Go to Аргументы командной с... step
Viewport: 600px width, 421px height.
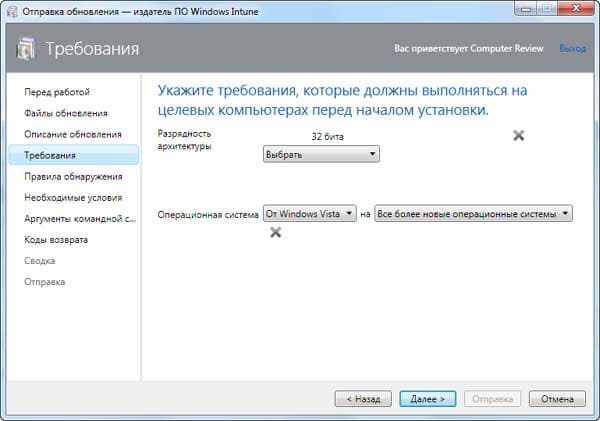point(80,219)
